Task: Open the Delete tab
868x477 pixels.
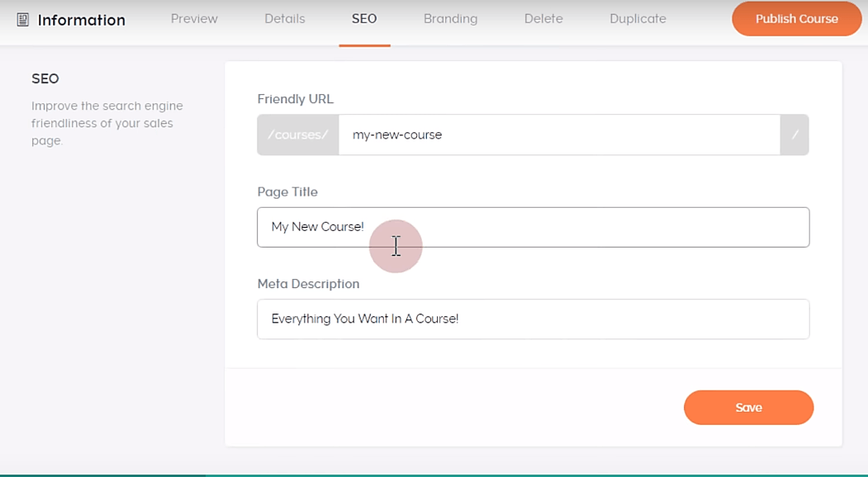Action: [x=543, y=19]
